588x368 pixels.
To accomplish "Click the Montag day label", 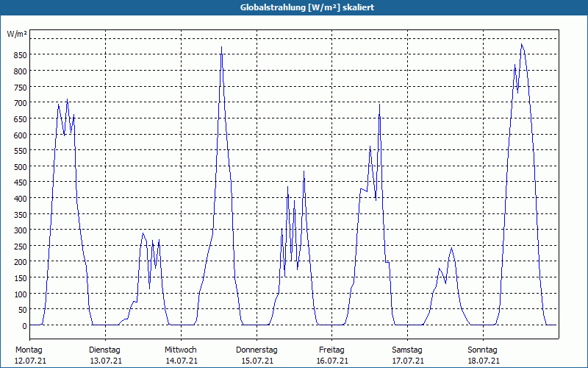I will coord(29,350).
